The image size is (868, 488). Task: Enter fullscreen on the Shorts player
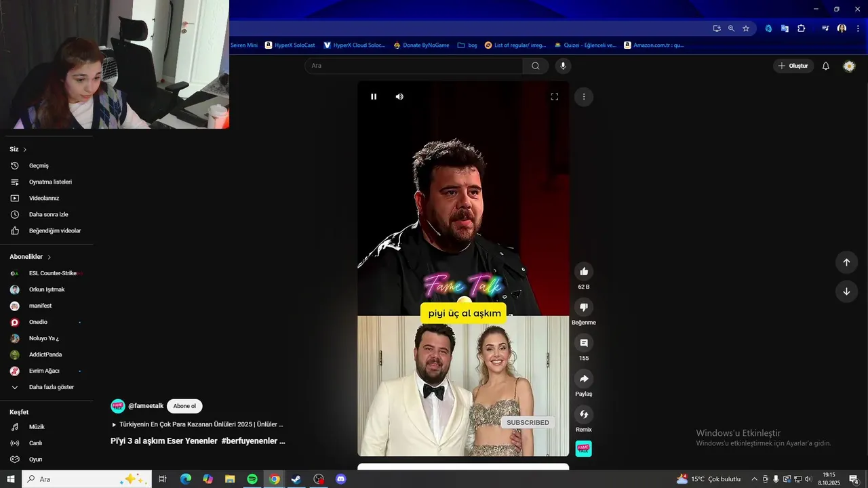point(555,97)
